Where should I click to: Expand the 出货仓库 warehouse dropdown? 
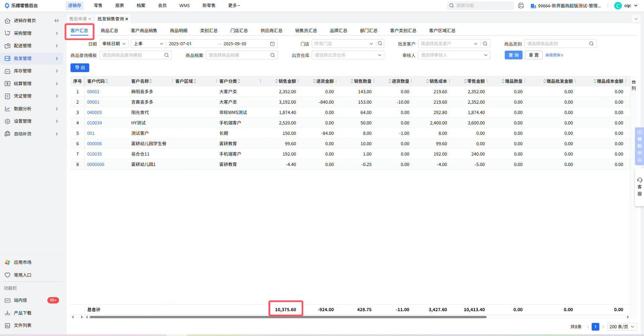(348, 55)
